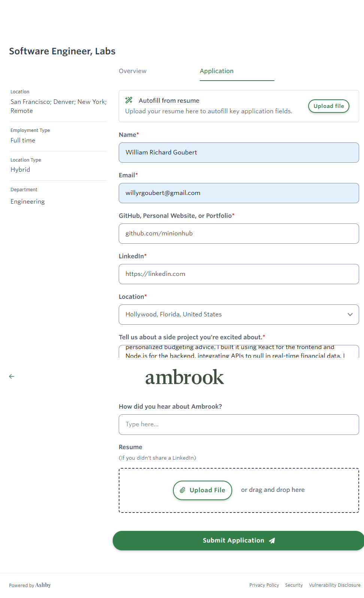Expand the Location dropdown chevron
364x598 pixels.
pyautogui.click(x=350, y=315)
